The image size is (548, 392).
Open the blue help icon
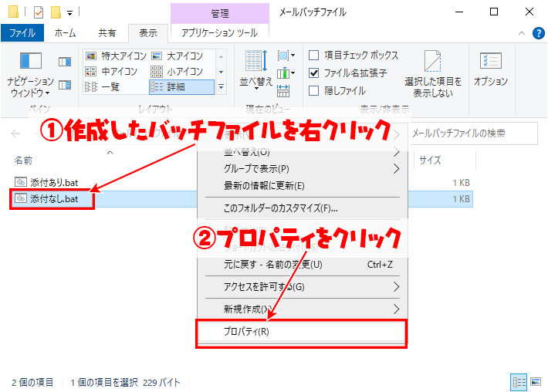pos(538,33)
